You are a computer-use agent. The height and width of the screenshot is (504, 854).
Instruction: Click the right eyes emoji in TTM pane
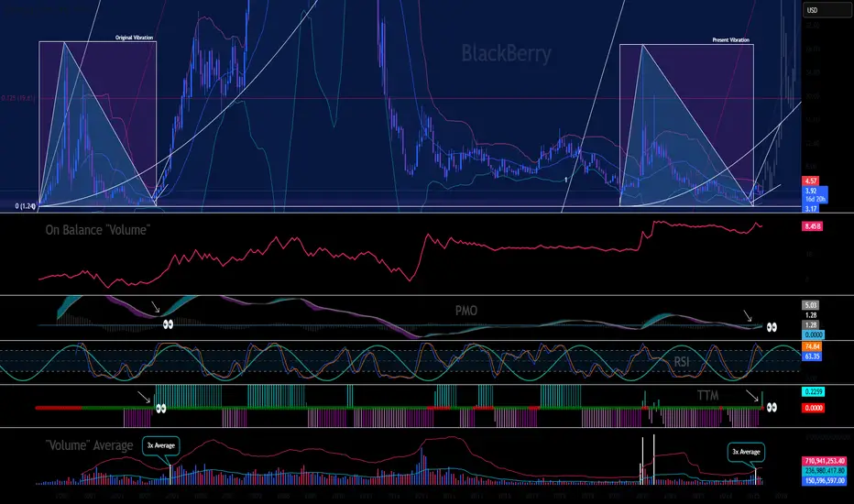pos(772,407)
